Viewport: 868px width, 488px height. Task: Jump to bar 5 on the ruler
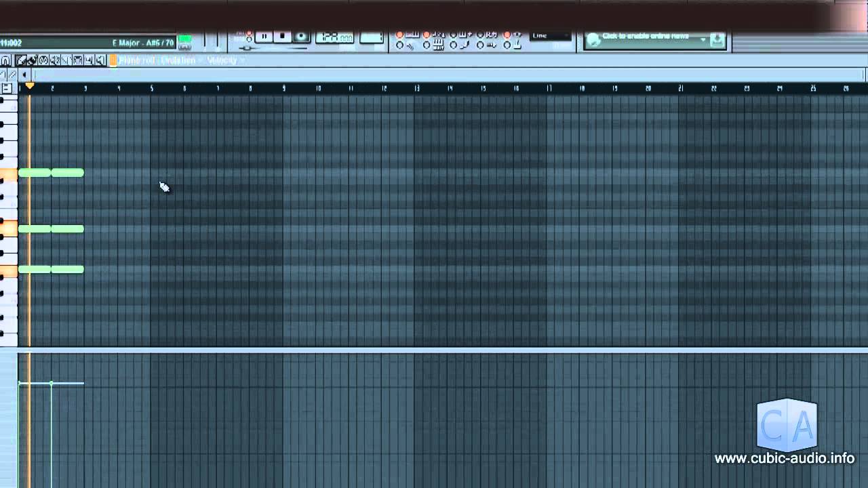coord(151,88)
